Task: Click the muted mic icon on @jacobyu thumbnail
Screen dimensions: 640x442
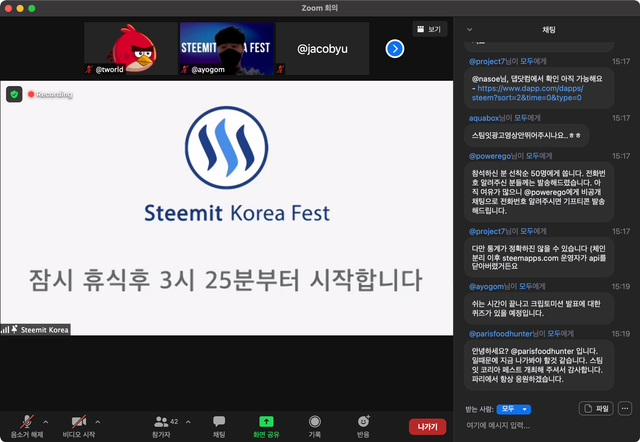Action: [x=280, y=69]
